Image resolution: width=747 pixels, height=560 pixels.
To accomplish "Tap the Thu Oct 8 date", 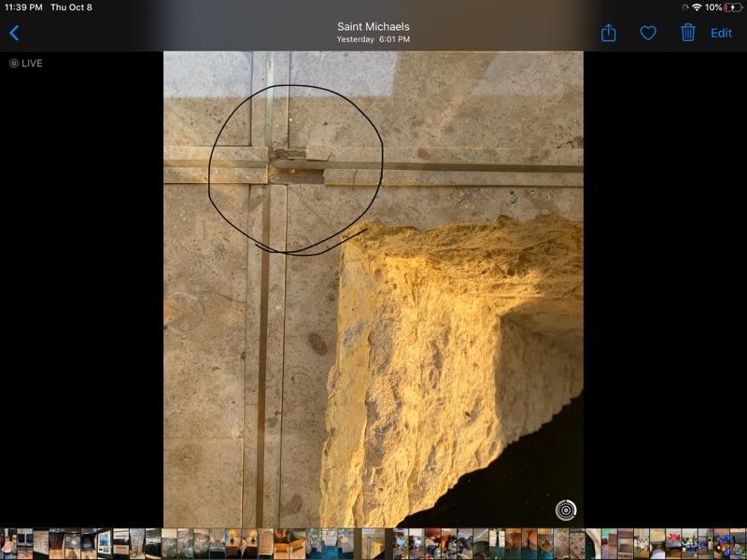I will coord(71,7).
